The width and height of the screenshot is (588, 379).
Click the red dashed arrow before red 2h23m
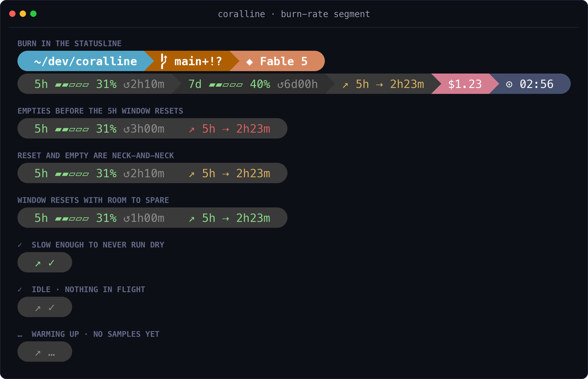point(226,130)
